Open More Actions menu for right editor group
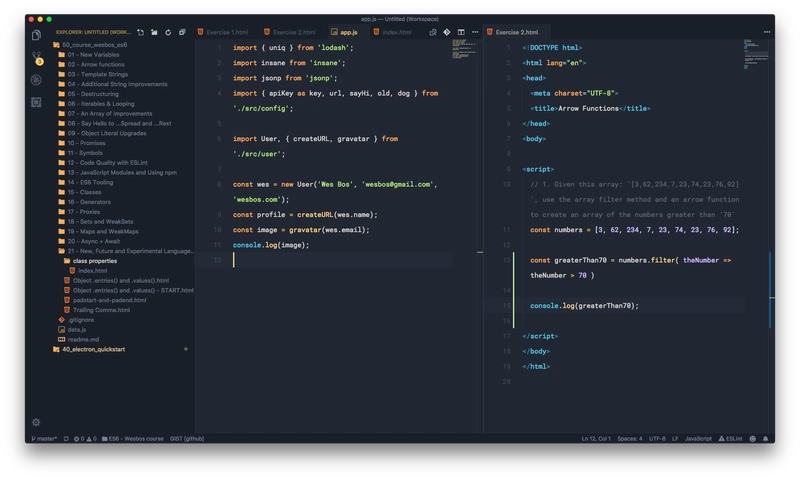 [x=767, y=32]
